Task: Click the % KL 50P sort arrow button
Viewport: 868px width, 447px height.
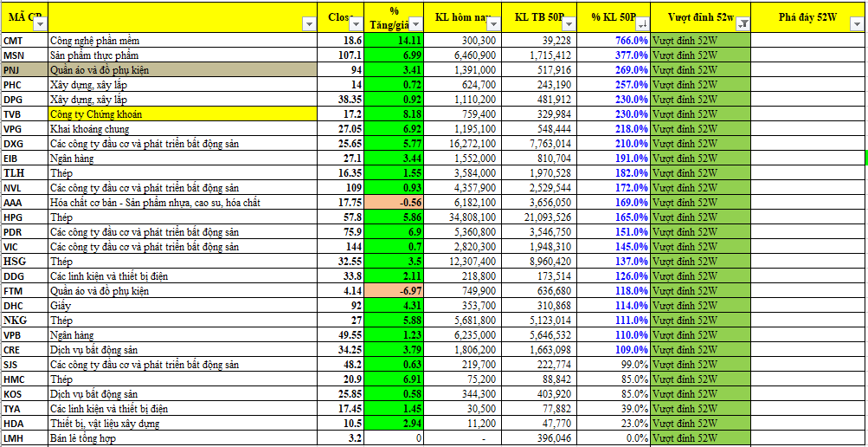Action: coord(642,25)
